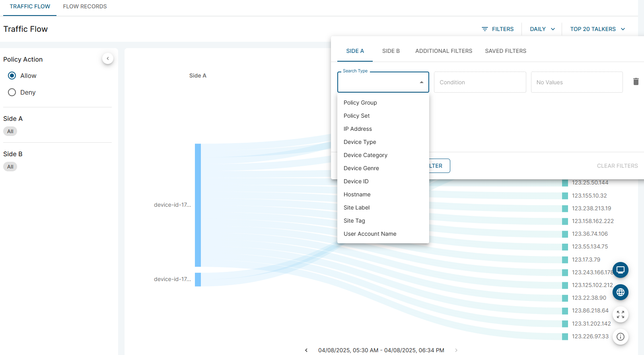The height and width of the screenshot is (355, 644).
Task: Choose User Account Name search type
Action: (383, 234)
